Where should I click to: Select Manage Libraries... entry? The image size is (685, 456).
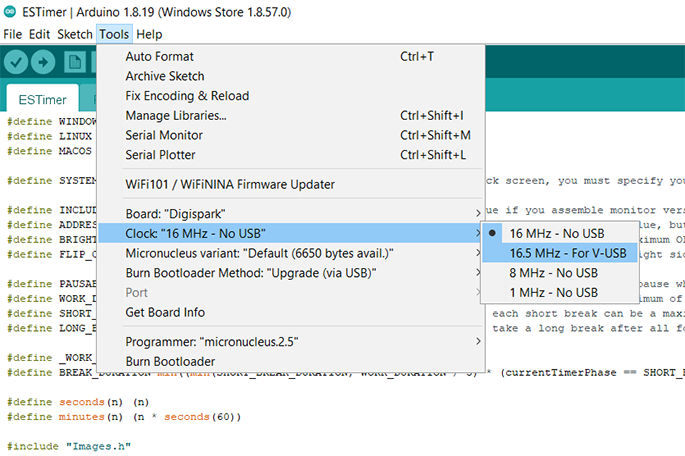coord(176,115)
